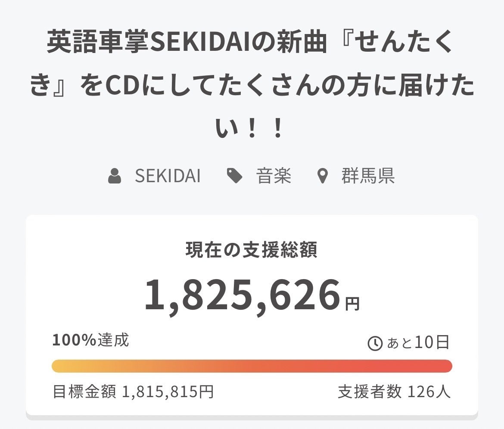Select the 音楽 category link
The width and height of the screenshot is (504, 429).
point(274,177)
